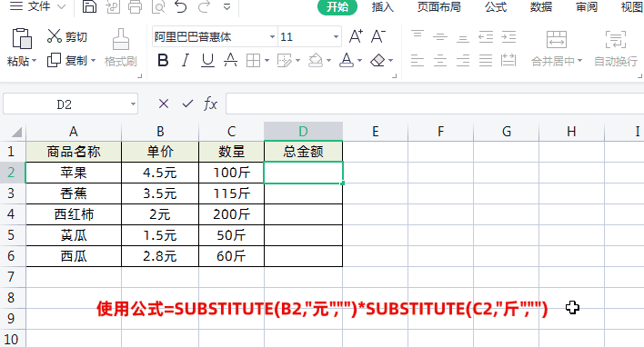644x347 pixels.
Task: Select column D header
Action: click(x=303, y=131)
